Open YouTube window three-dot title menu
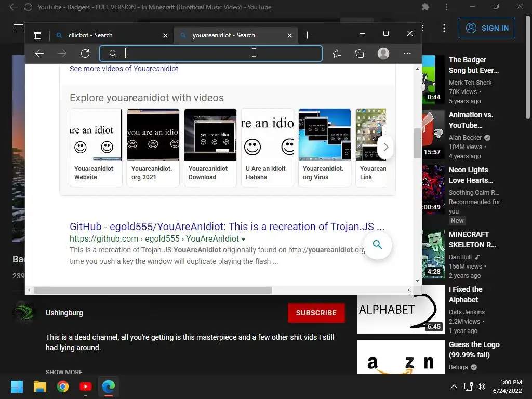Screen dimensions: 532x399 [x=446, y=7]
